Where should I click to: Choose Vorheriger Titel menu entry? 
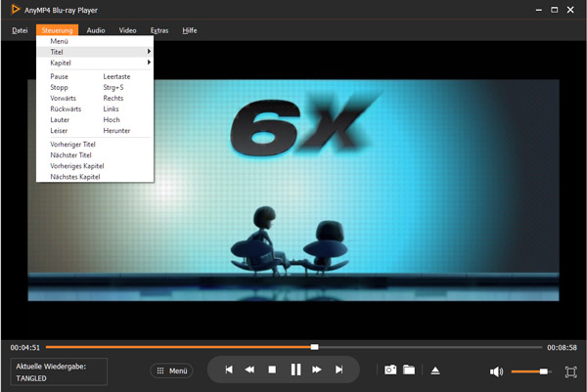pyautogui.click(x=95, y=144)
